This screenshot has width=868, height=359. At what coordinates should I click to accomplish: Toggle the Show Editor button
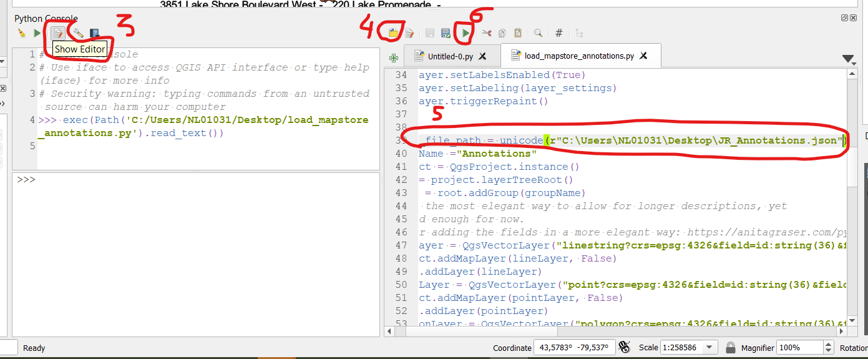tap(58, 33)
